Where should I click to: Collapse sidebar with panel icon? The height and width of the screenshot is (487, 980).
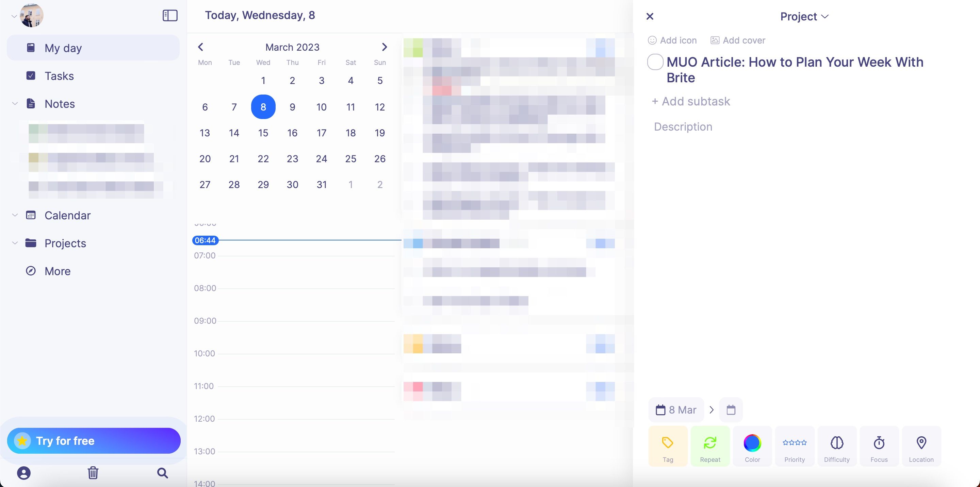pos(170,16)
